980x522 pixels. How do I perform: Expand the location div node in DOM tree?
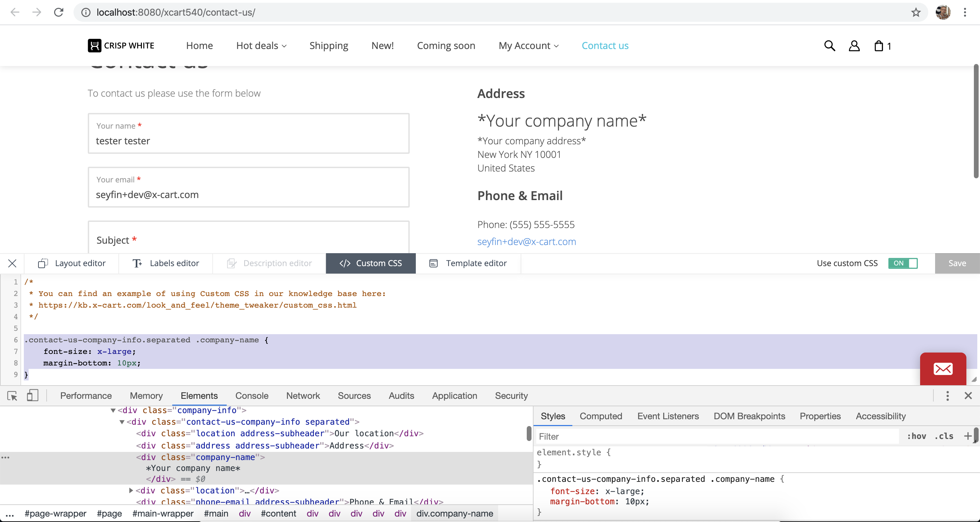pyautogui.click(x=131, y=490)
